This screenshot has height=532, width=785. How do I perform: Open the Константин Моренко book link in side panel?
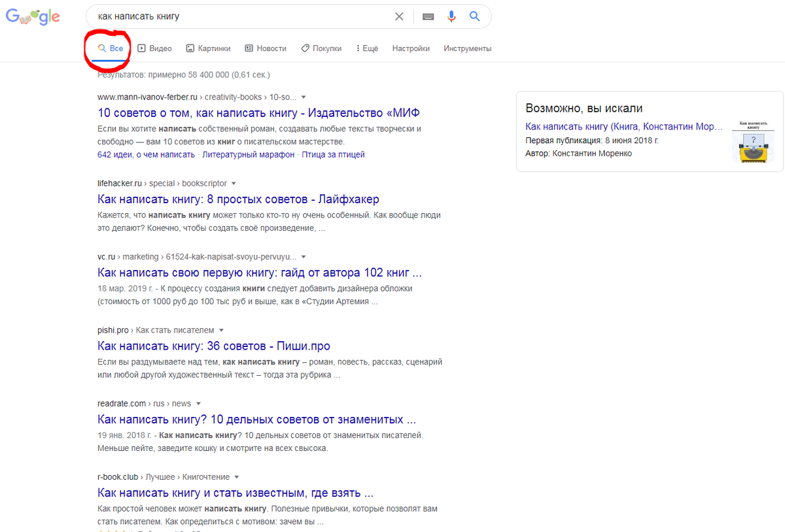click(x=625, y=127)
